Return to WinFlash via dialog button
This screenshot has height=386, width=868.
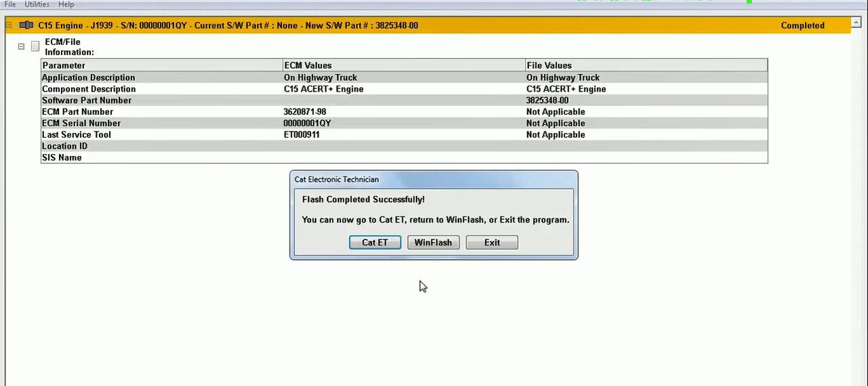(x=433, y=242)
